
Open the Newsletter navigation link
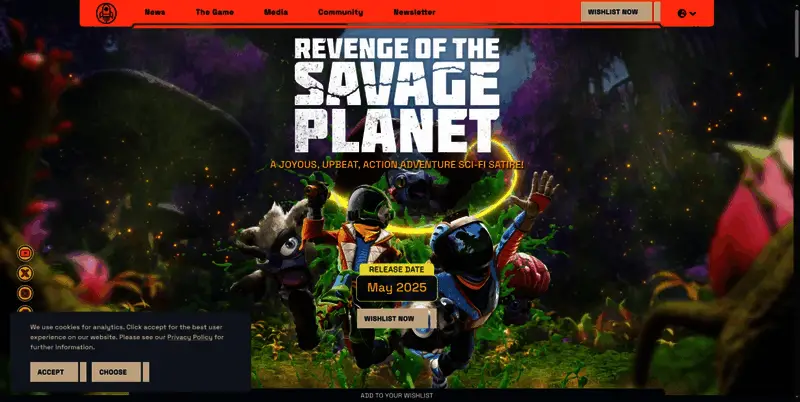pyautogui.click(x=414, y=12)
